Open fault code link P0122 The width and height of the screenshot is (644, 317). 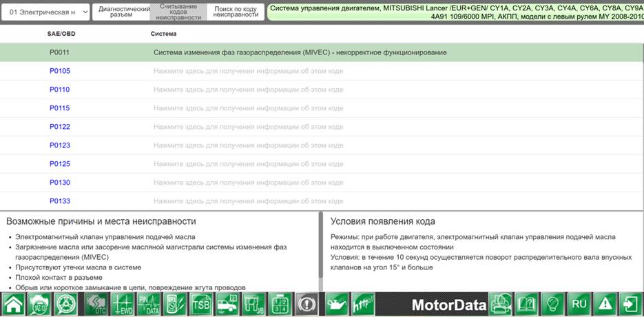point(60,127)
